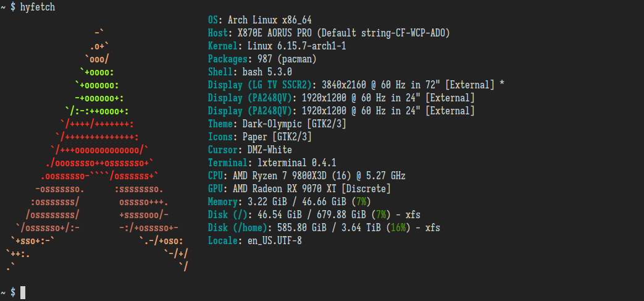The image size is (644, 301).
Task: Select the 'Disk (/): 46.54 GiB' line
Action: point(314,214)
